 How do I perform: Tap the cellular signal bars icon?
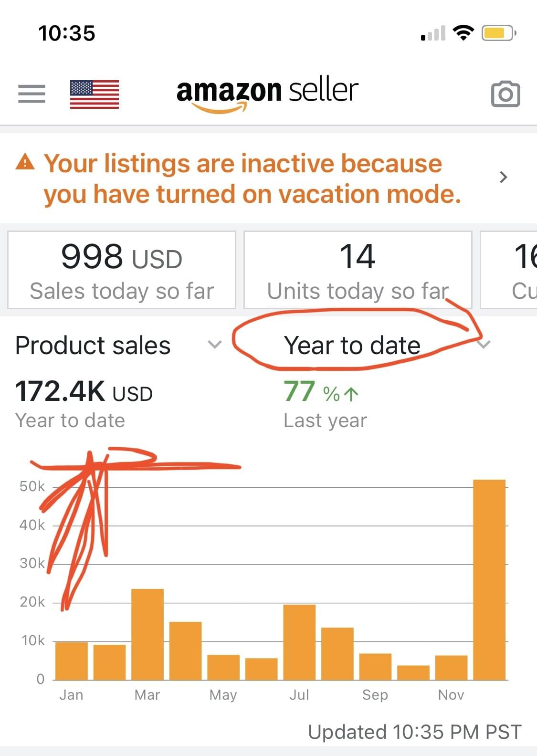(x=433, y=33)
